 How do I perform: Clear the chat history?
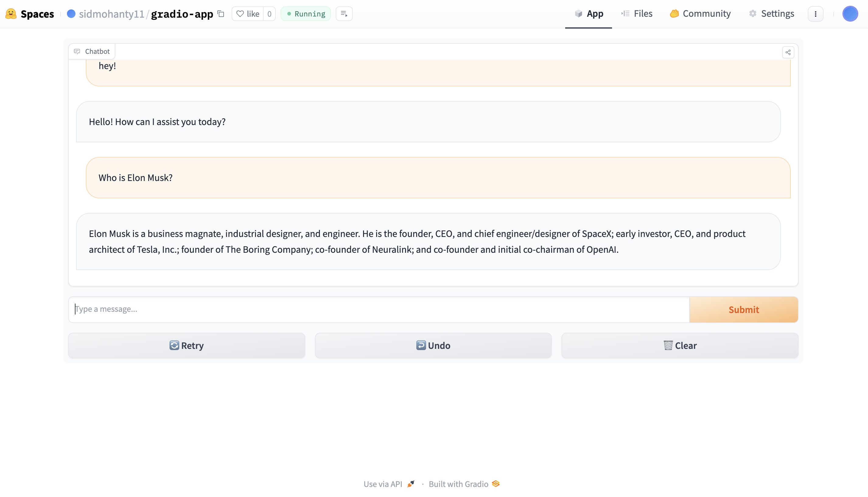point(680,346)
